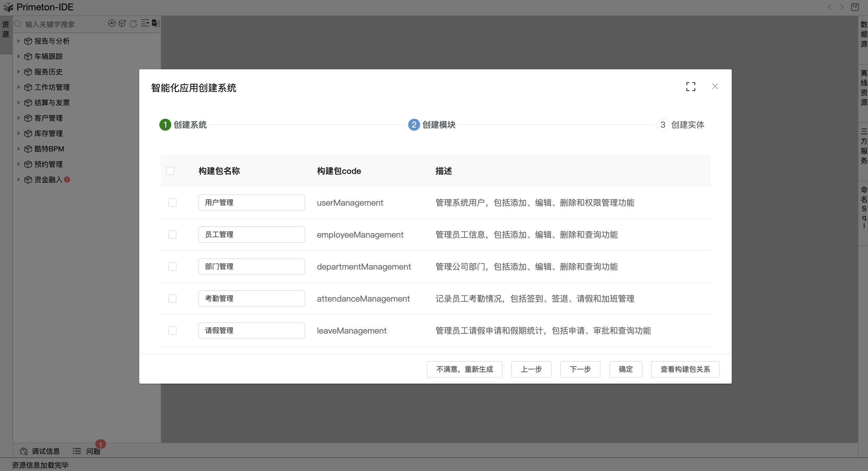Click the add package cube icon
Viewport: 868px width, 471px height.
coord(122,23)
